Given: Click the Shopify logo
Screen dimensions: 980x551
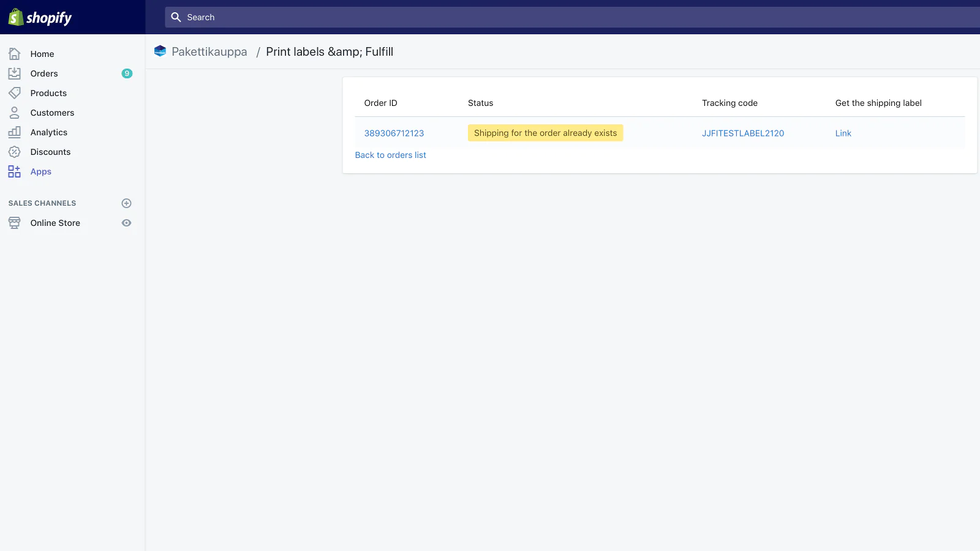Looking at the screenshot, I should tap(40, 17).
